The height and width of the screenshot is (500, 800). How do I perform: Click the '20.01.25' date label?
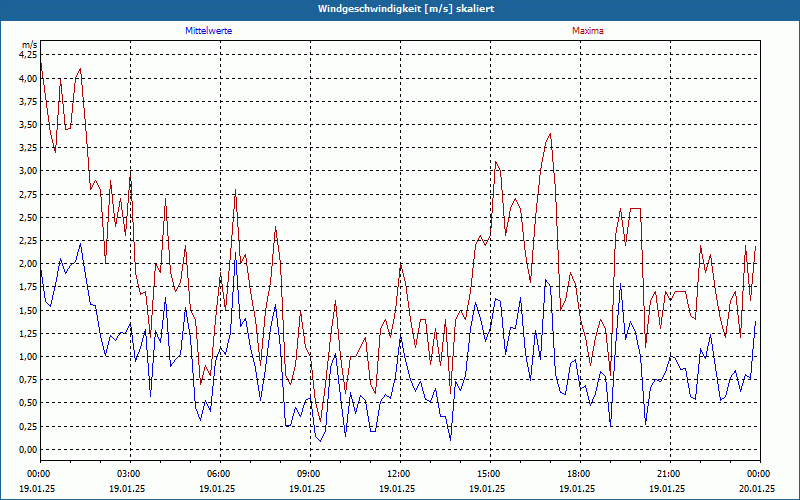pyautogui.click(x=757, y=488)
